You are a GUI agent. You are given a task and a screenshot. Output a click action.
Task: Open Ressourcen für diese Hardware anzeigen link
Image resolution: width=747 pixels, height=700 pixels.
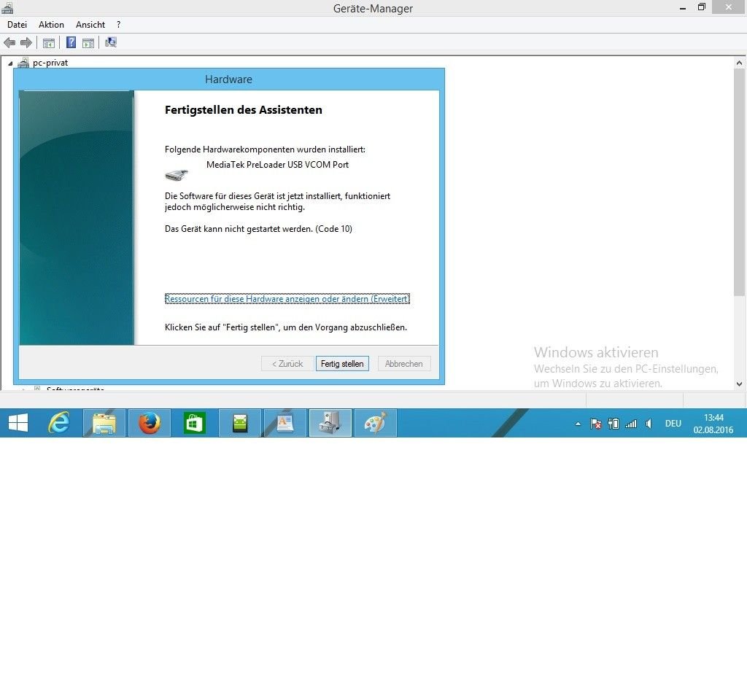(x=287, y=299)
